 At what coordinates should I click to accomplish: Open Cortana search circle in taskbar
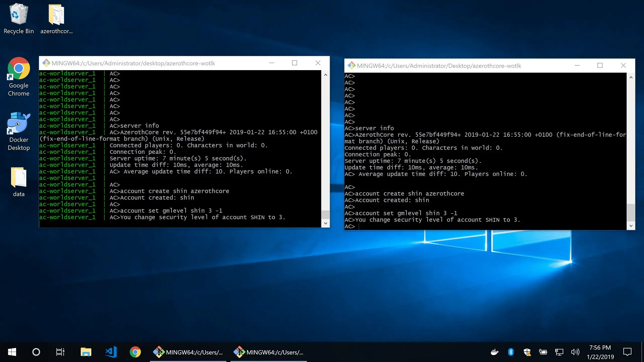click(36, 352)
